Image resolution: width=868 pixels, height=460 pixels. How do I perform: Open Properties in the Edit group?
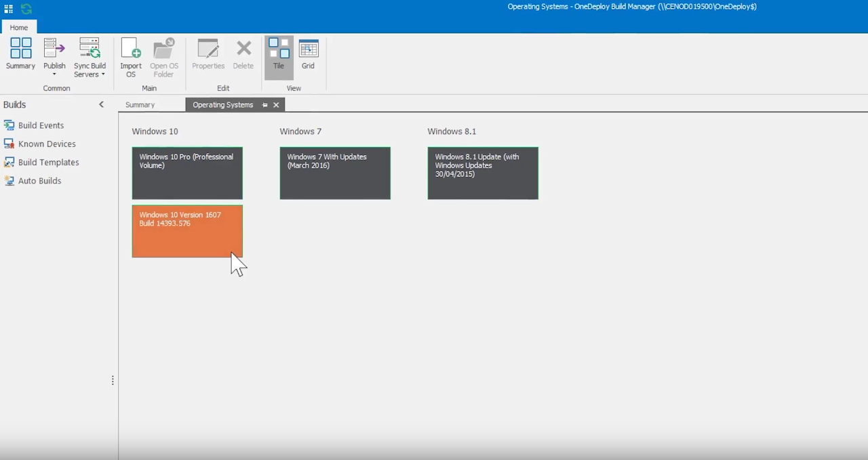(x=208, y=54)
